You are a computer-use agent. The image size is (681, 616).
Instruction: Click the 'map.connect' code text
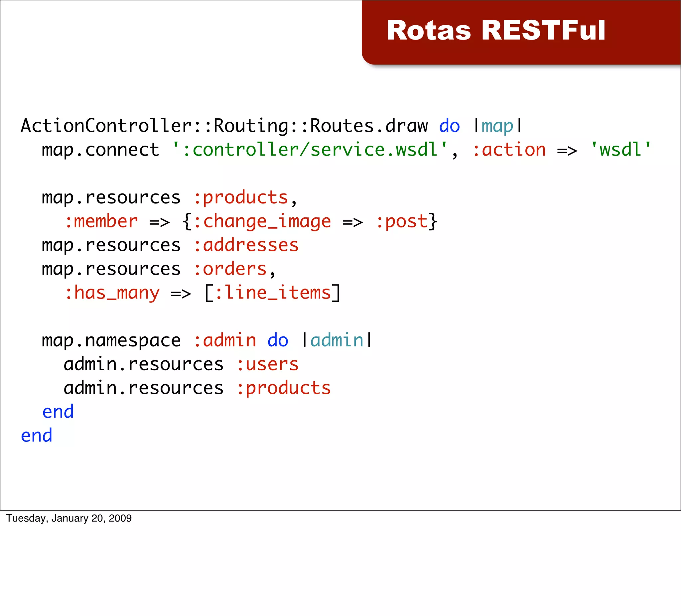point(100,150)
